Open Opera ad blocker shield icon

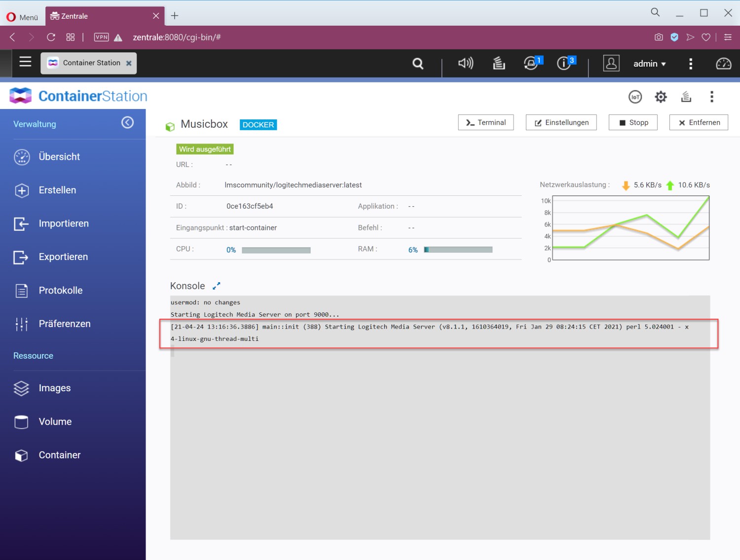674,37
